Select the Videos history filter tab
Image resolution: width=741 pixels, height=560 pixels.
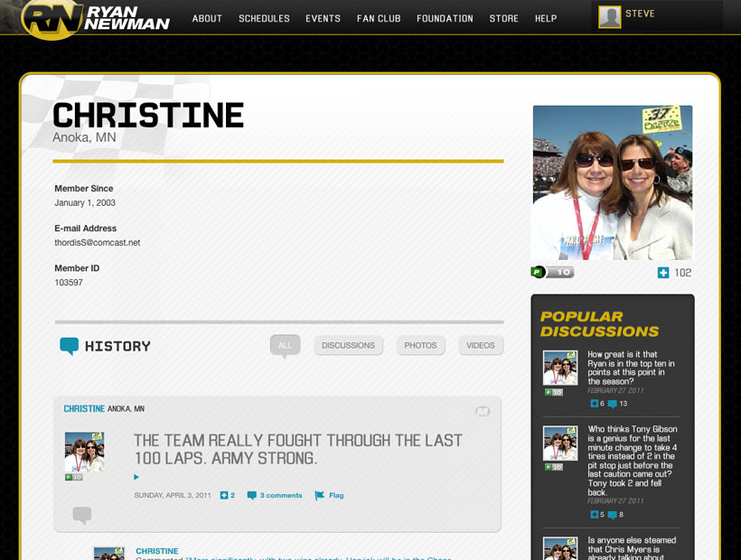tap(481, 345)
